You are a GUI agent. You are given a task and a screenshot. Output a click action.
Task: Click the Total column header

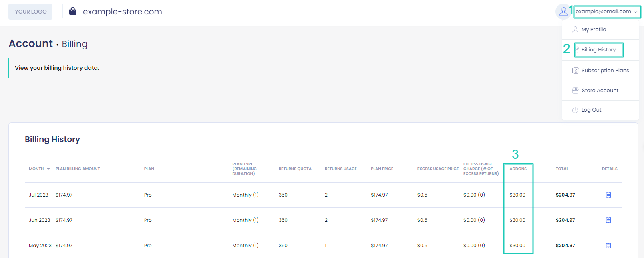[x=561, y=169]
